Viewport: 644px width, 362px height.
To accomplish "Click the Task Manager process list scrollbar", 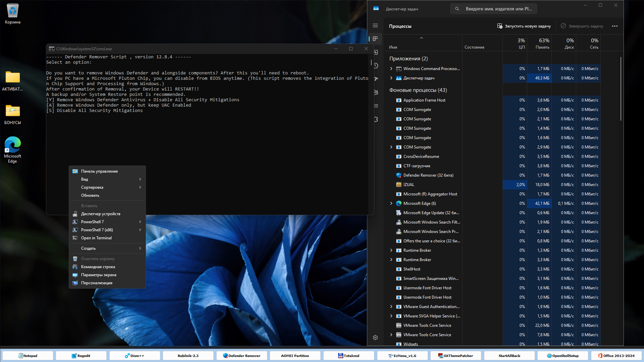I will pyautogui.click(x=621, y=89).
